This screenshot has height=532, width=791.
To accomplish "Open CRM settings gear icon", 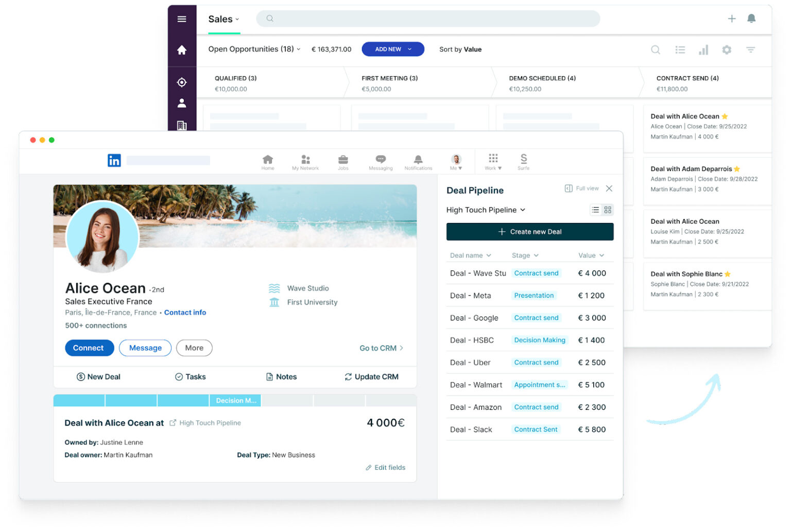I will (x=727, y=49).
